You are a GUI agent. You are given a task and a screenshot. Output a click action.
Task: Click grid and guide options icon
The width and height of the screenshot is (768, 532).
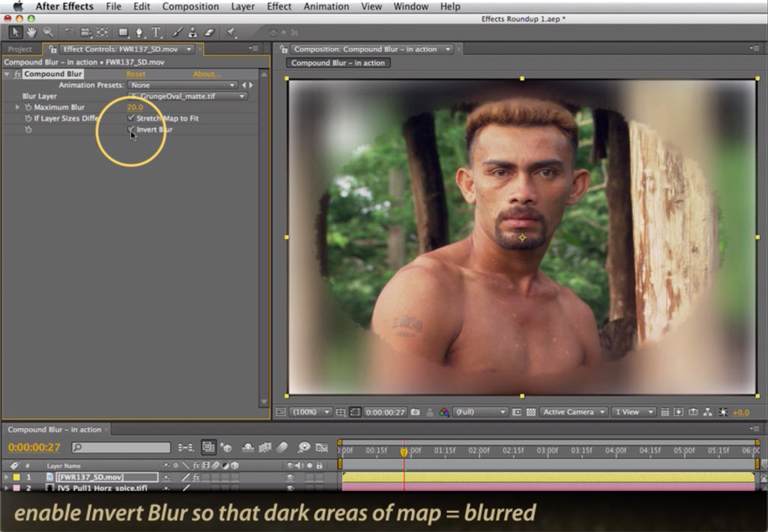341,412
